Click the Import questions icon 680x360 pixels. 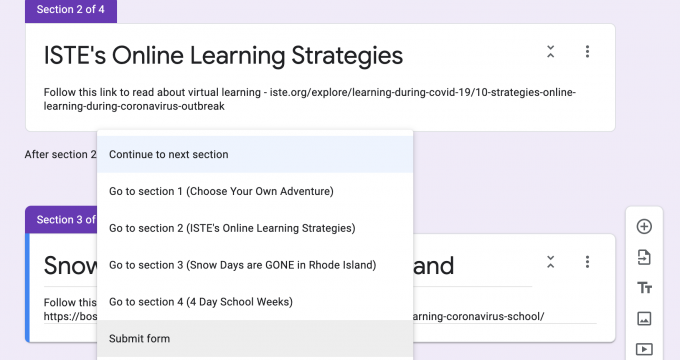point(644,257)
